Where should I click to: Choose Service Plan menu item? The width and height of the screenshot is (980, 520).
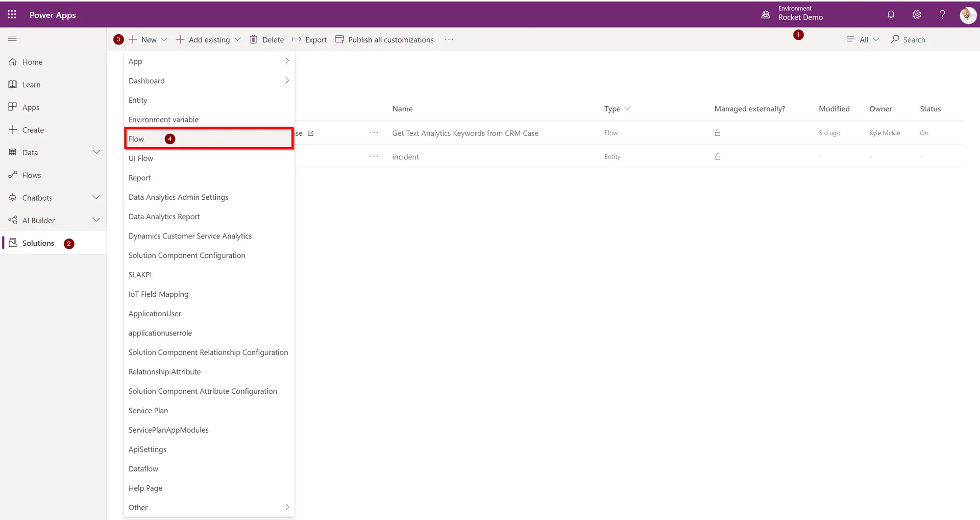click(209, 410)
